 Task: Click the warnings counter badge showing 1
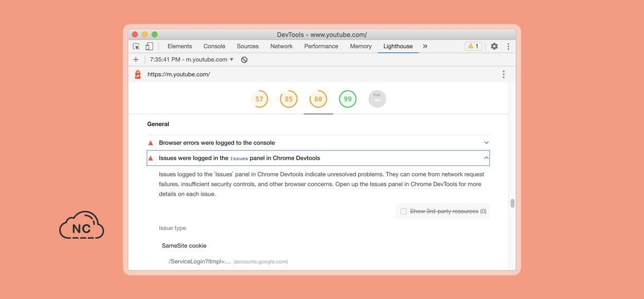[x=473, y=46]
